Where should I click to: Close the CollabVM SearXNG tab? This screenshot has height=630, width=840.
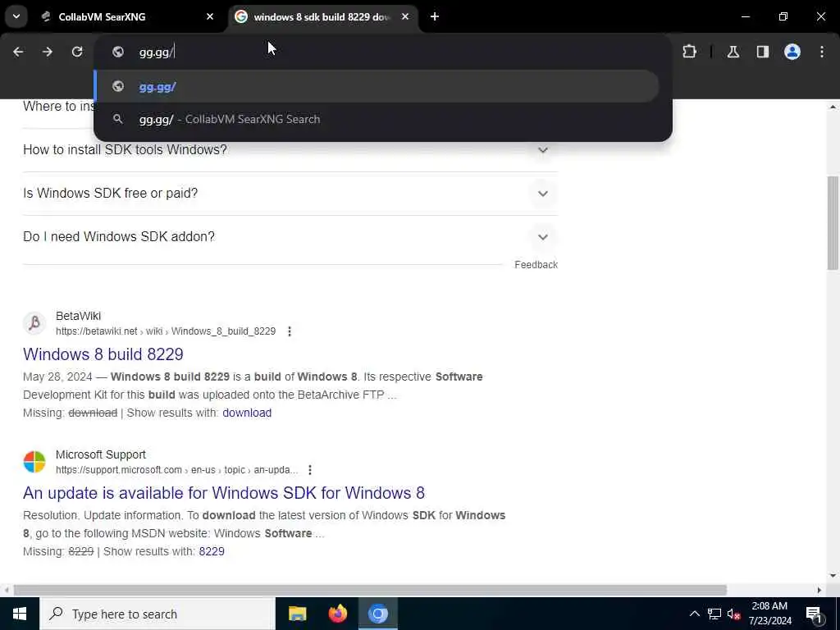coord(210,16)
